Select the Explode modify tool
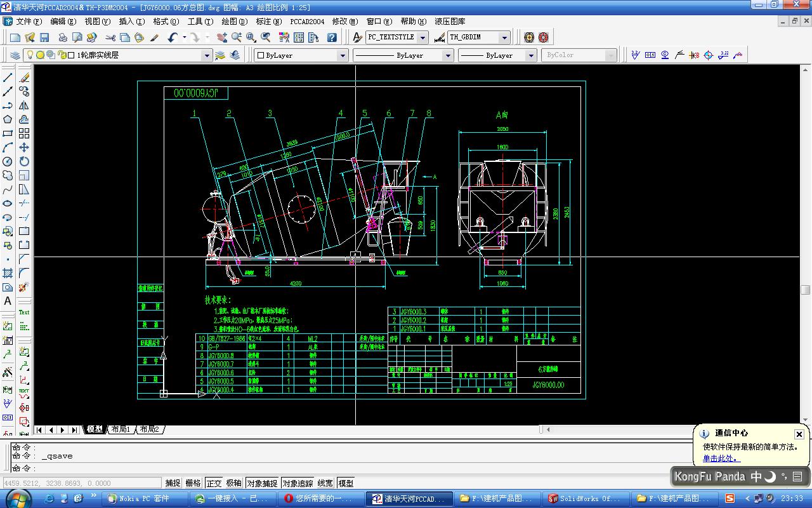 [x=24, y=287]
